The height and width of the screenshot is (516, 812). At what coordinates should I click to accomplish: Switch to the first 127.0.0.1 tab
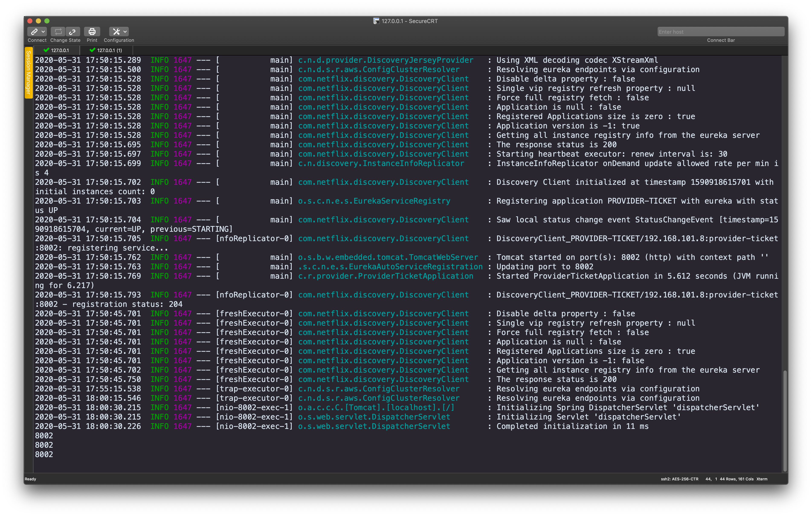(x=56, y=50)
